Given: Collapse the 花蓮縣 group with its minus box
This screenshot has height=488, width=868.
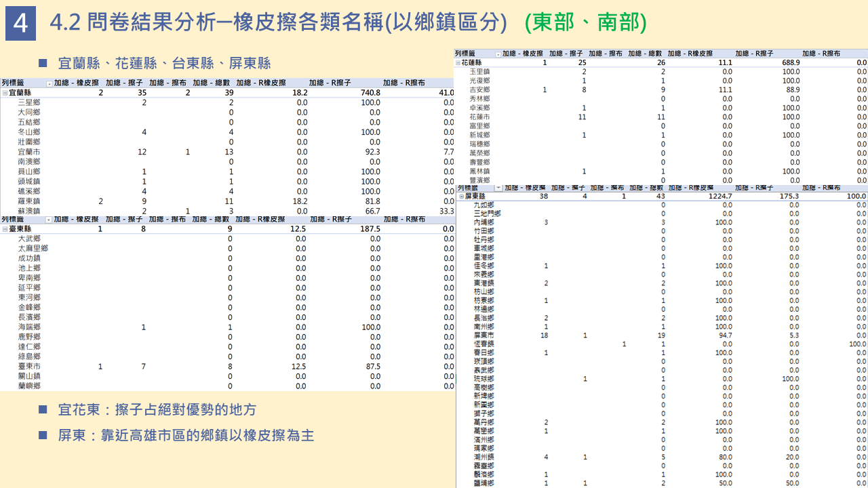Looking at the screenshot, I should tap(458, 62).
